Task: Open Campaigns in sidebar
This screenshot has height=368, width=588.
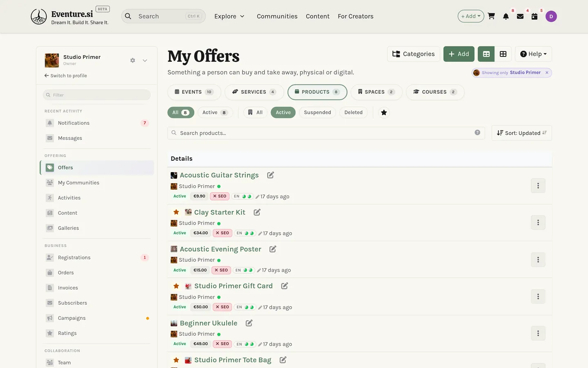Action: [97, 318]
